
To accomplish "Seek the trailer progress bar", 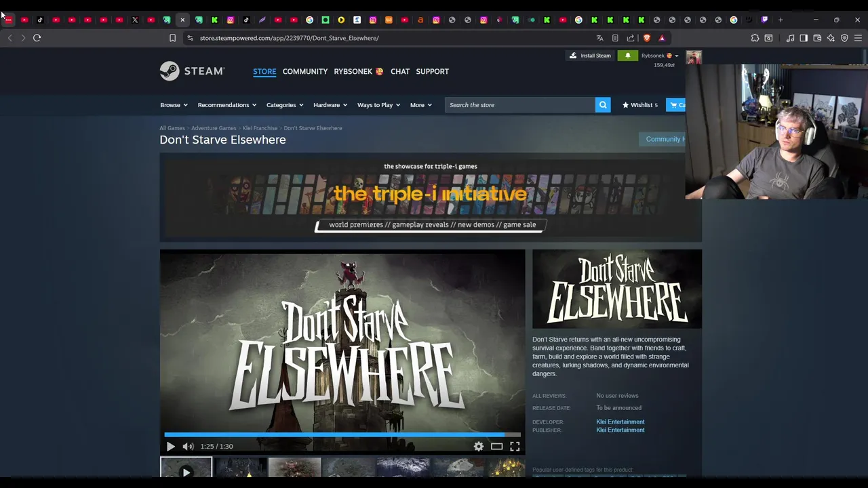I will 342,435.
